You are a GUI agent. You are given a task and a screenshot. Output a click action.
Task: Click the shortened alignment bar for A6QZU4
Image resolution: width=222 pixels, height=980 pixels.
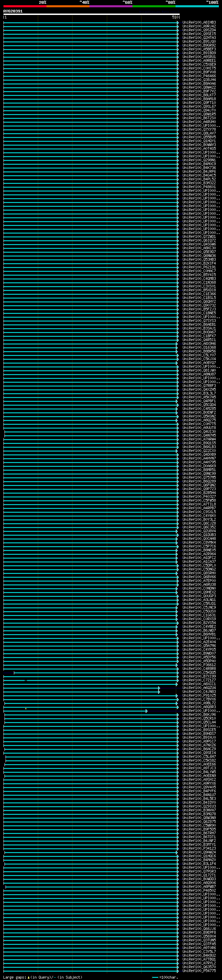82,688
